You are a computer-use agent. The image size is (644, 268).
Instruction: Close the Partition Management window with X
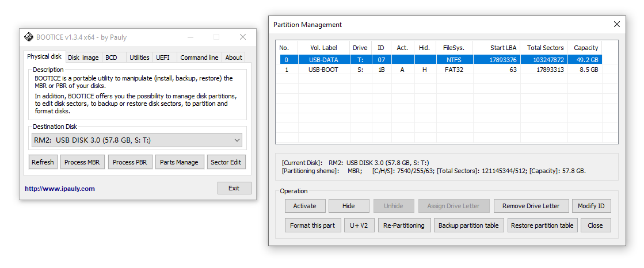tap(616, 25)
